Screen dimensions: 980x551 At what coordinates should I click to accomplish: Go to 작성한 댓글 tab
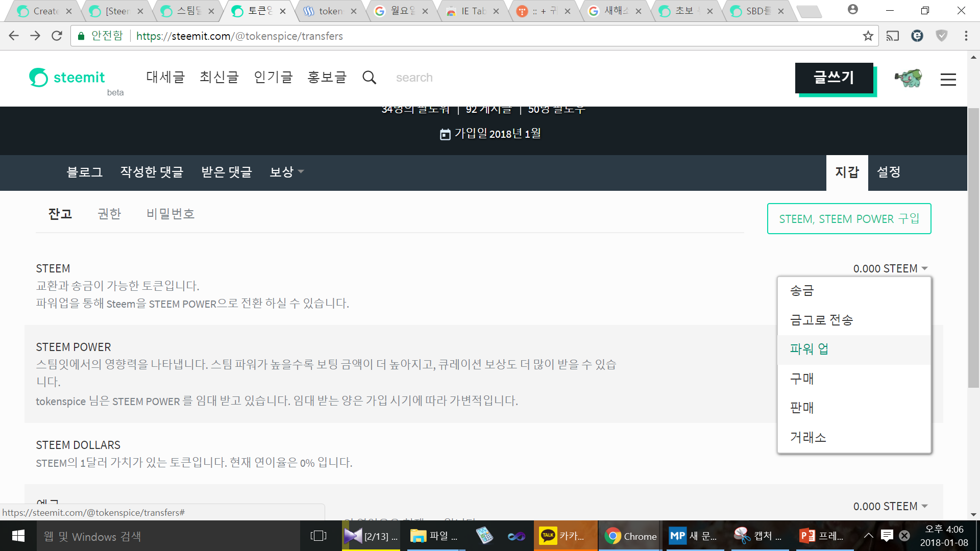152,172
